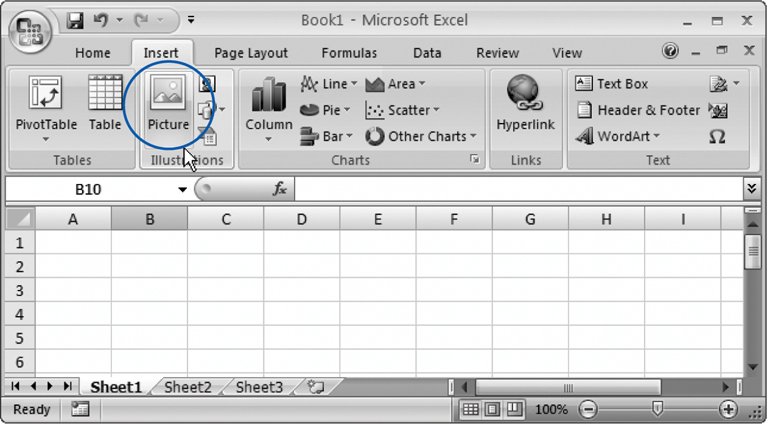This screenshot has height=424, width=768.
Task: Click the Save icon in Quick Access
Action: (x=75, y=20)
